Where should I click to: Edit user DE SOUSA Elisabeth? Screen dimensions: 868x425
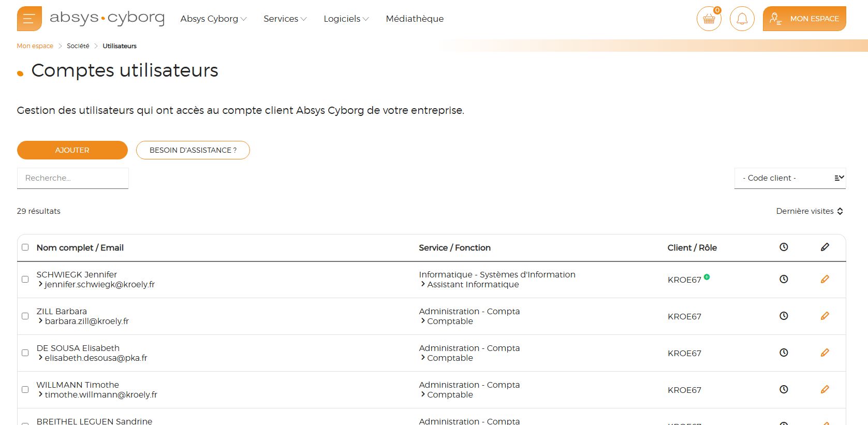coord(825,353)
